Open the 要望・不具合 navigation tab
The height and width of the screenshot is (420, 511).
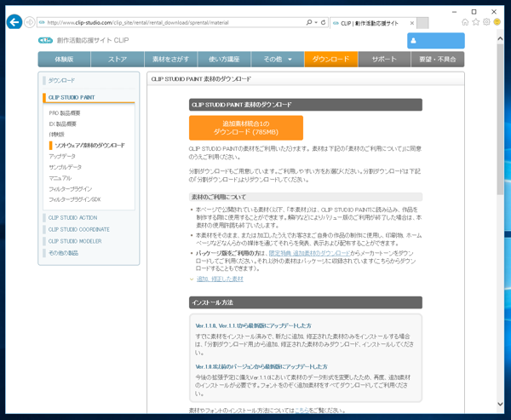(438, 59)
